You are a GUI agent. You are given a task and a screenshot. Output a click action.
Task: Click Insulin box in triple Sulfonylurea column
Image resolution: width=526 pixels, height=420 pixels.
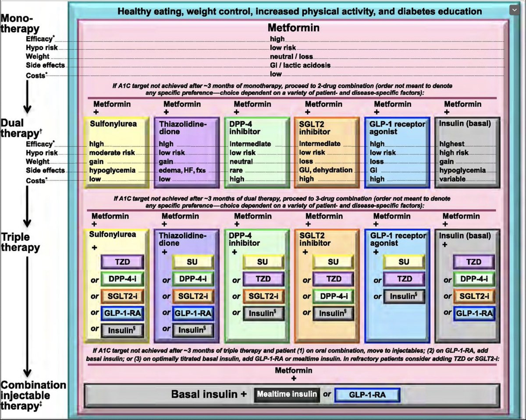pyautogui.click(x=122, y=330)
